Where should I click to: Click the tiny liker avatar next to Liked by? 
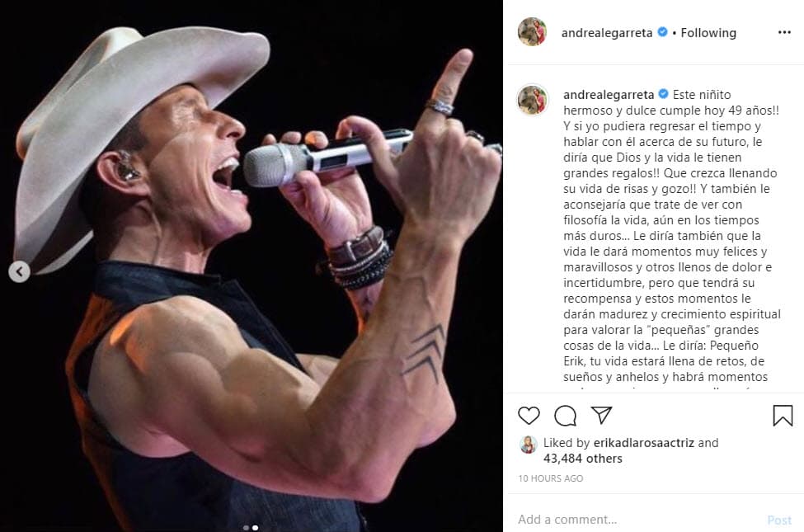pos(529,443)
